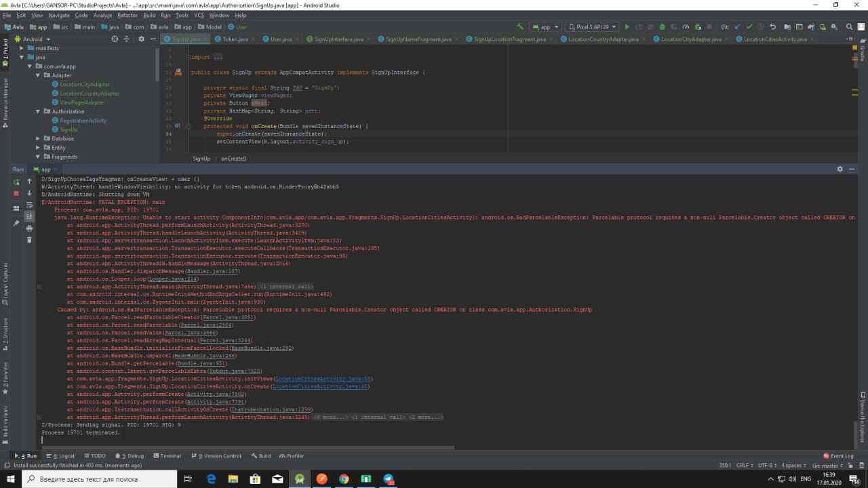Toggle scroll to end in console

(29, 216)
